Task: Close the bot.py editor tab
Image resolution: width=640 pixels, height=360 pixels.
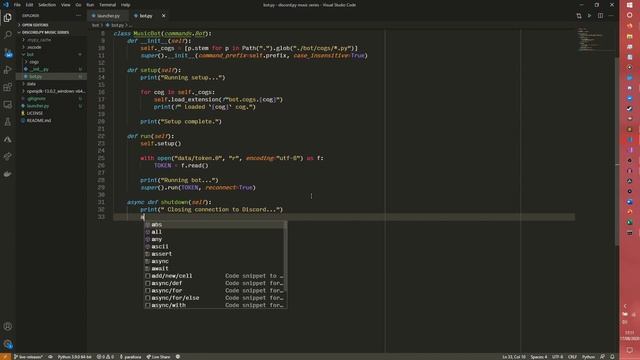Action: point(164,16)
